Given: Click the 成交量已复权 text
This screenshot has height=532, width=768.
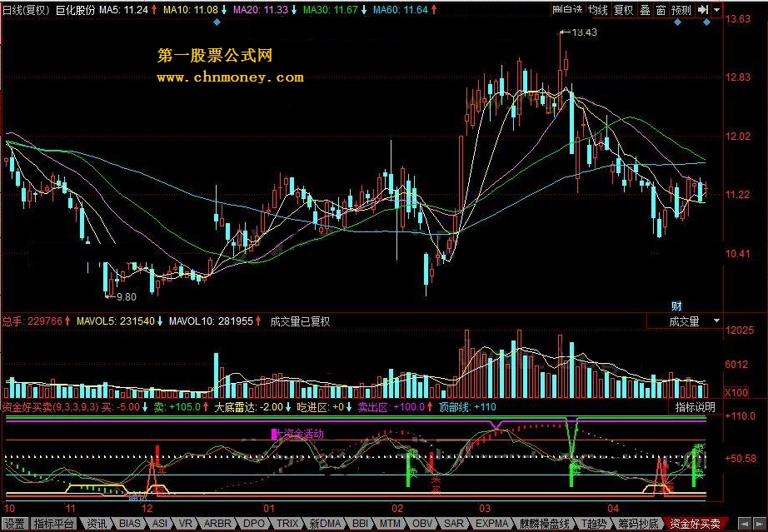Looking at the screenshot, I should tap(300, 321).
